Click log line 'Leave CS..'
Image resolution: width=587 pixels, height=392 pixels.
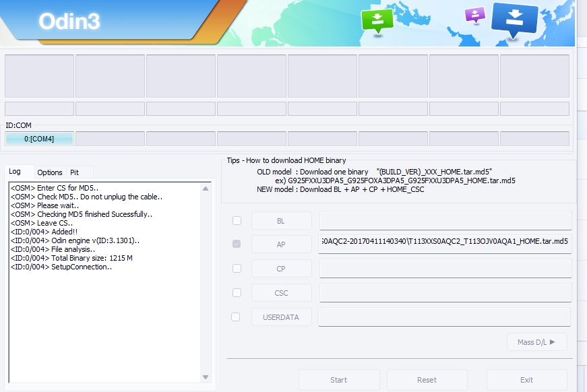[x=42, y=223]
